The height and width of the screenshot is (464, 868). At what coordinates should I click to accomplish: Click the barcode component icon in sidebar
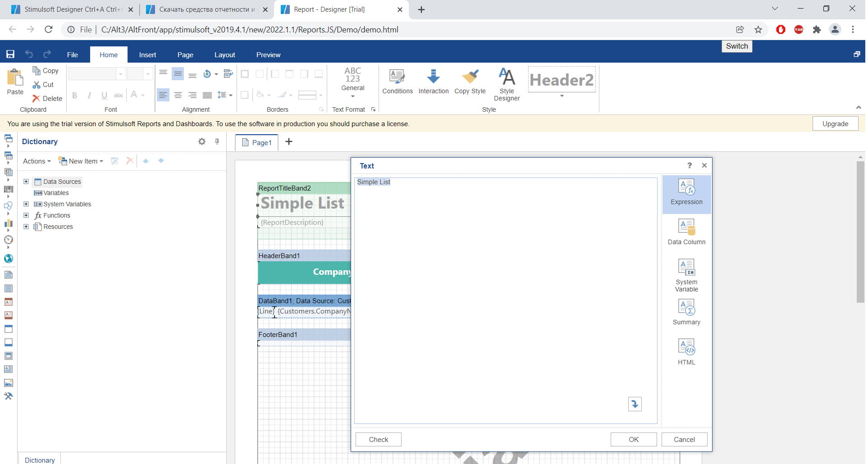[x=8, y=189]
